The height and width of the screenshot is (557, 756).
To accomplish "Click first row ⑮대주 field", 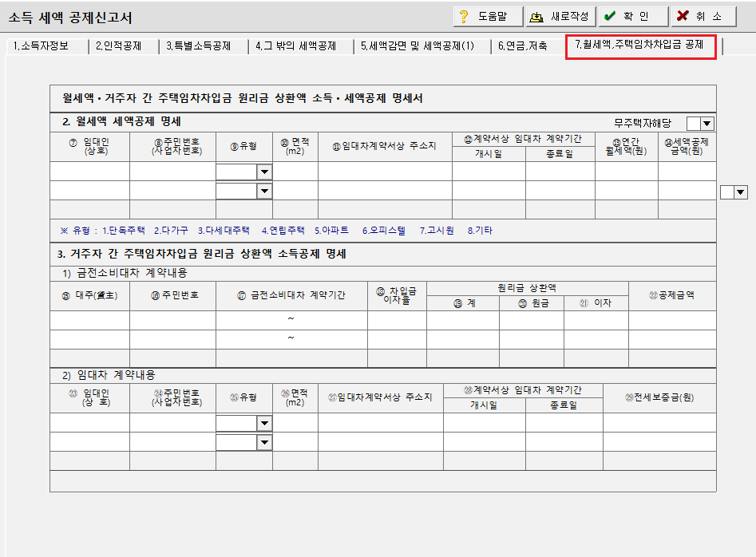I will click(x=89, y=321).
